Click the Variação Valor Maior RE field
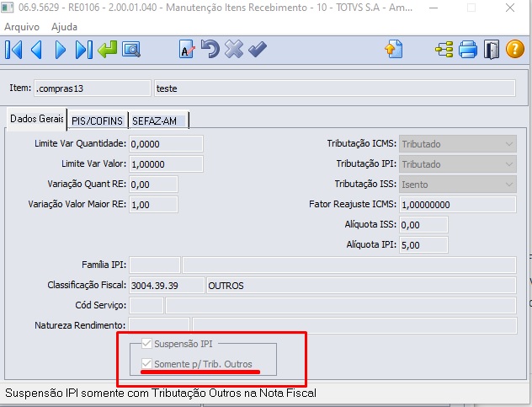This screenshot has width=532, height=407. pos(153,205)
